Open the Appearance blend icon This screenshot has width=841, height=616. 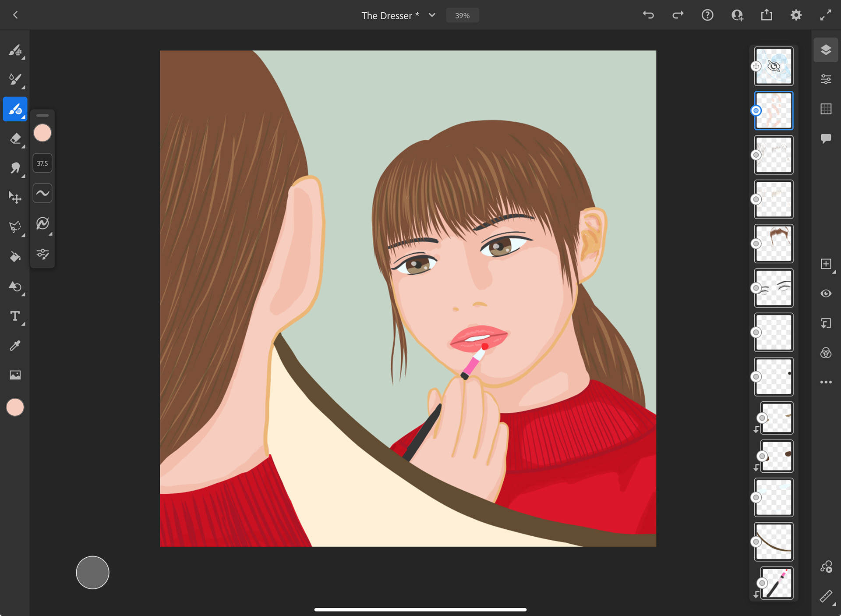826,353
